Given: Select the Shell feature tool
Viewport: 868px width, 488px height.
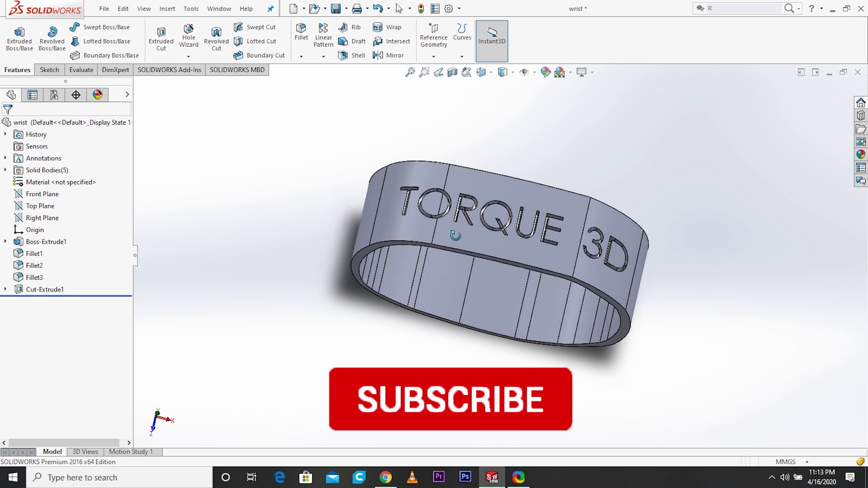Looking at the screenshot, I should click(352, 55).
